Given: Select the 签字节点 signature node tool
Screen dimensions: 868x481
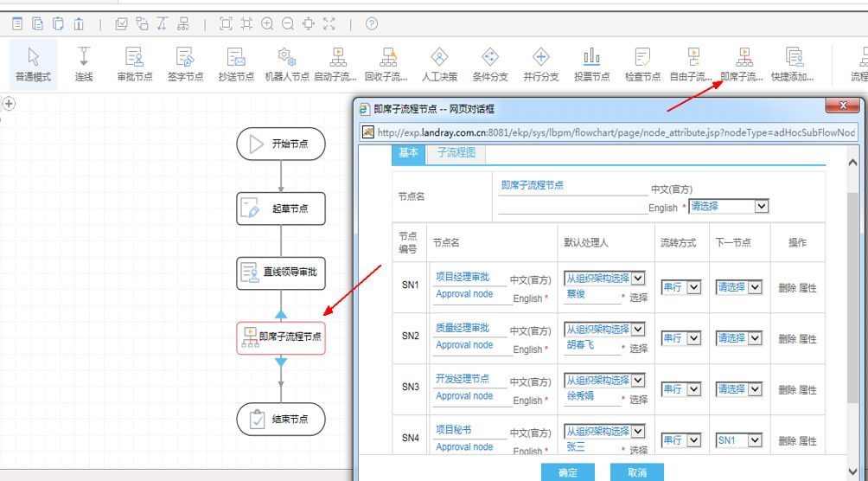Looking at the screenshot, I should click(x=185, y=65).
